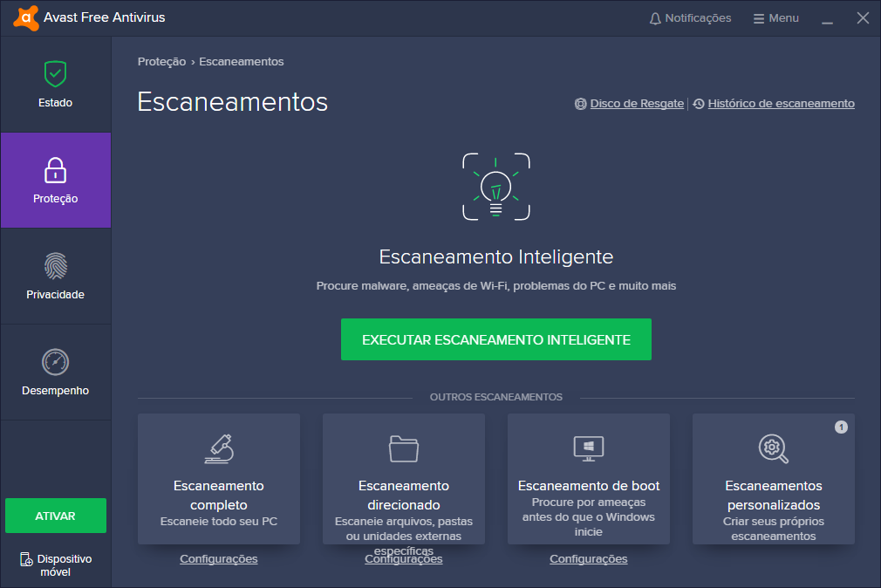Click the Avast logo icon
This screenshot has width=881, height=588.
point(26,18)
